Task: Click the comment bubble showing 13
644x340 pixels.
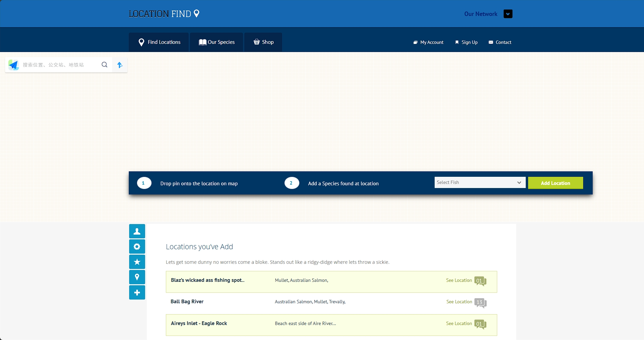Action: pos(480,302)
